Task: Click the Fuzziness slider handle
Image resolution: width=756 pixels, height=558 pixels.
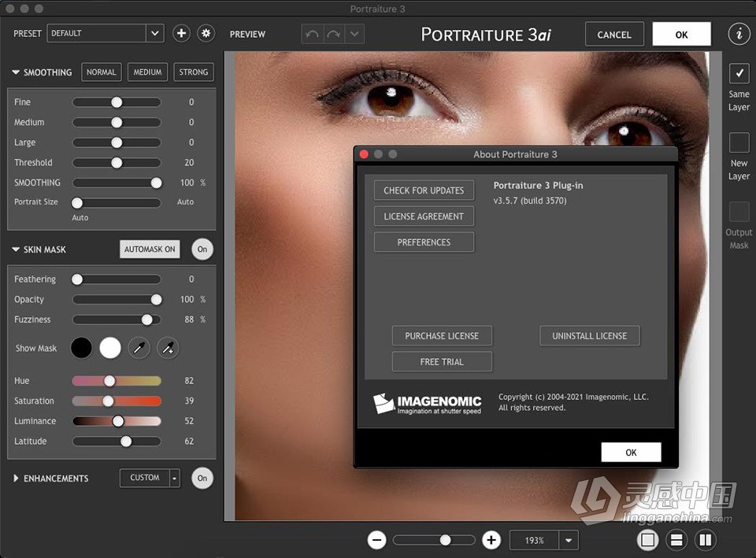Action: coord(147,320)
